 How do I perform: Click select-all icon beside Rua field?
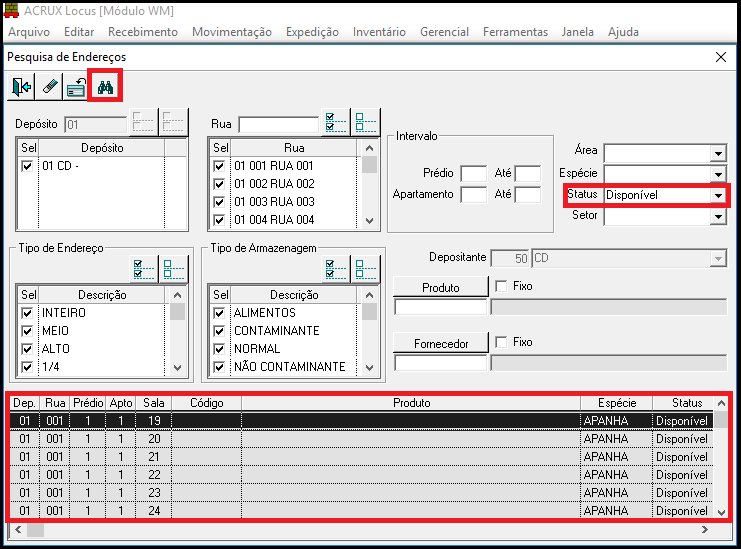(x=336, y=122)
